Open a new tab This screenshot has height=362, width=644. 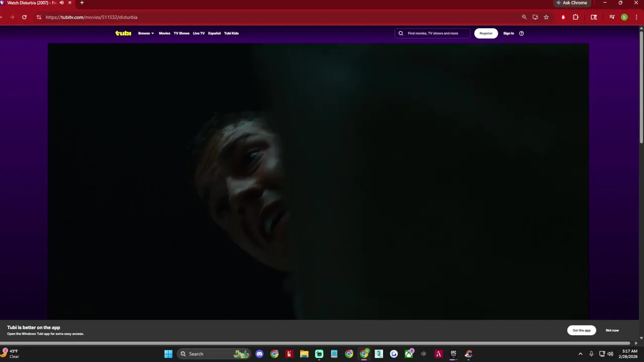coord(82,3)
